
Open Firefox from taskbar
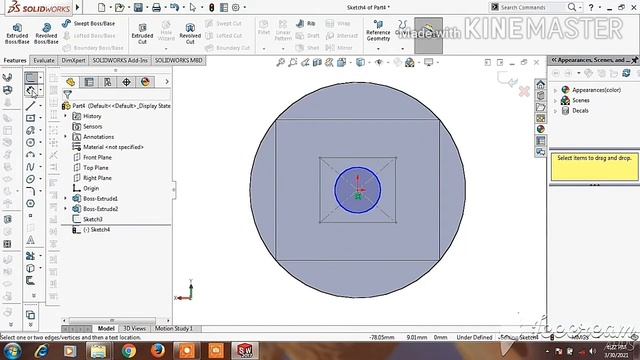(158, 351)
